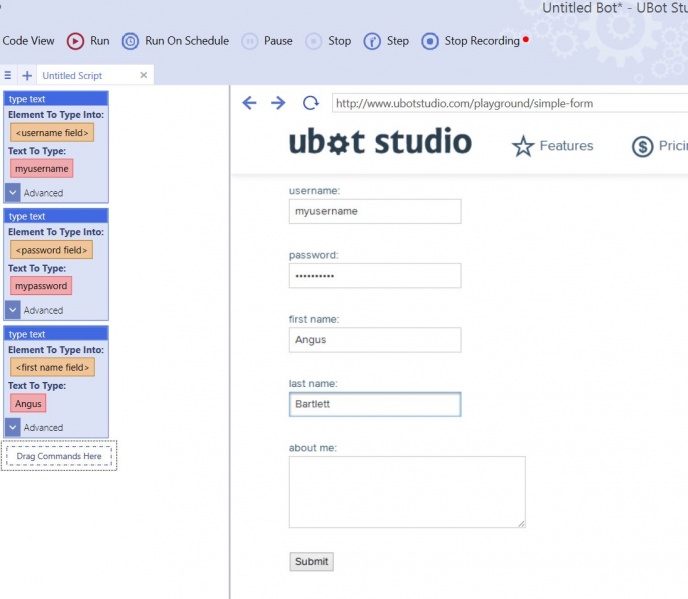Select the <password field> element parameter
The width and height of the screenshot is (688, 599).
tap(51, 250)
